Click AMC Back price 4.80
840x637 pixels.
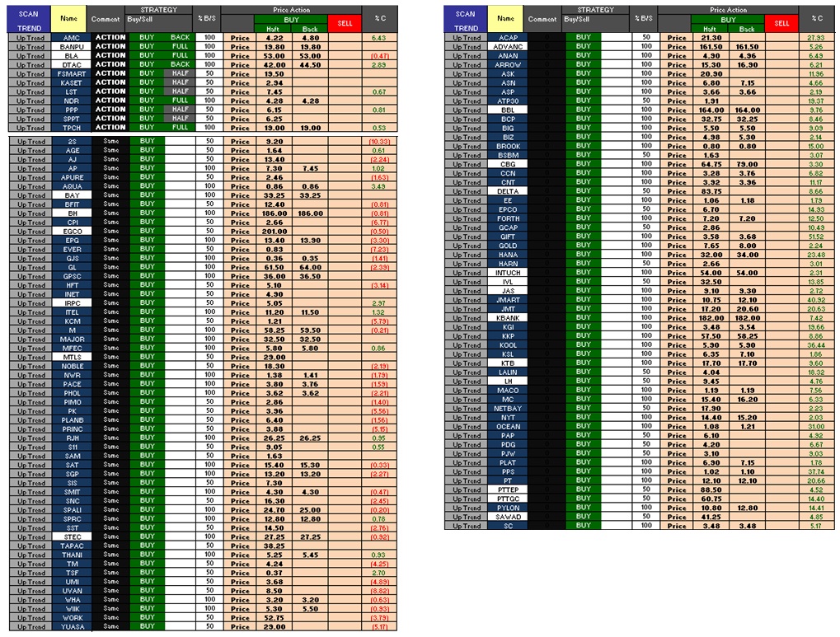click(x=310, y=38)
